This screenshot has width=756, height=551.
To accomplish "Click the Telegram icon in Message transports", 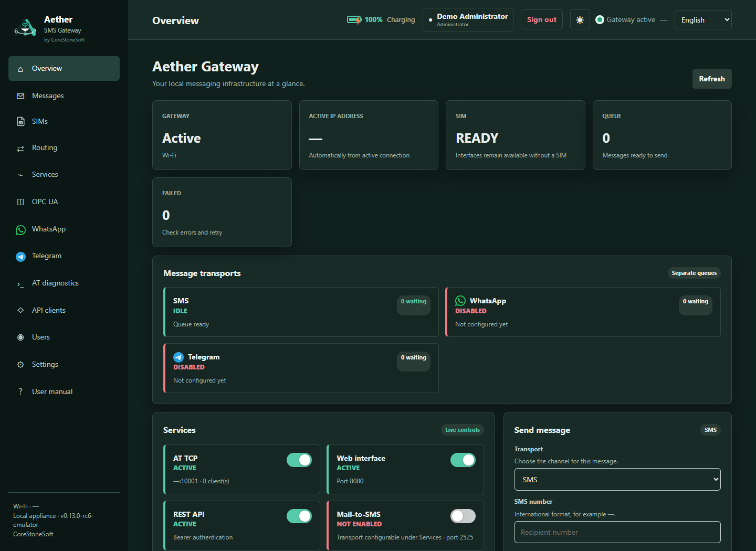I will tap(178, 357).
